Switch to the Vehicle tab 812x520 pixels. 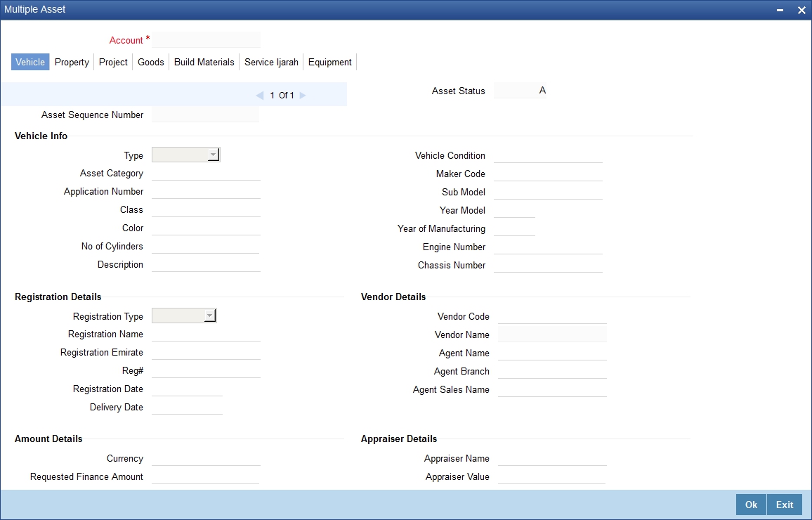30,62
